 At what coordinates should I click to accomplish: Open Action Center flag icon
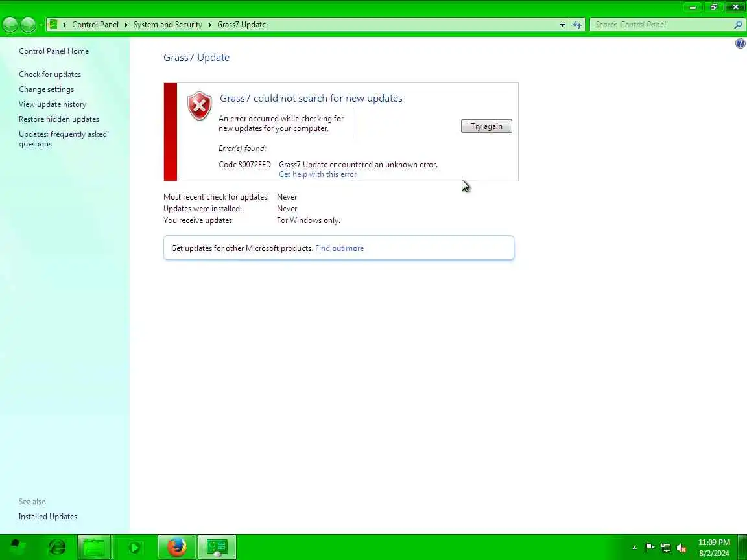tap(650, 548)
